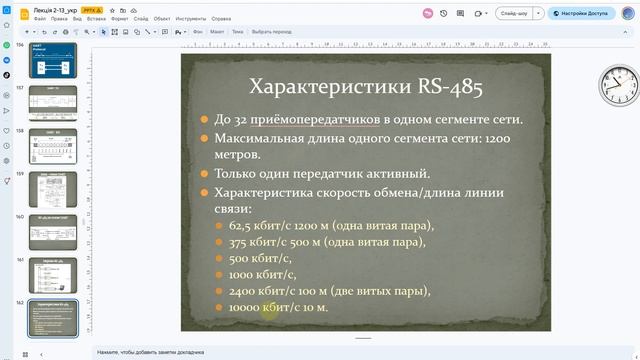Image resolution: width=640 pixels, height=360 pixels.
Task: Collapse the toolbar with the up chevron
Action: (x=625, y=32)
